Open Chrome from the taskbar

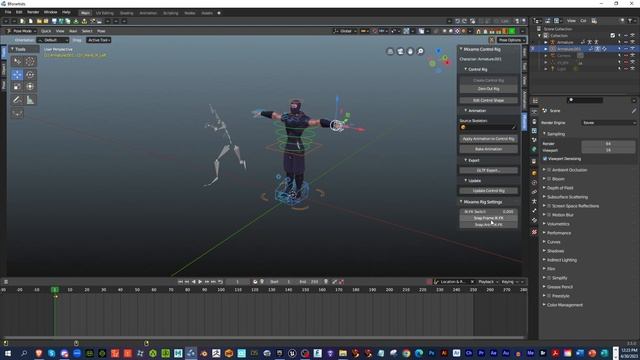[406, 353]
